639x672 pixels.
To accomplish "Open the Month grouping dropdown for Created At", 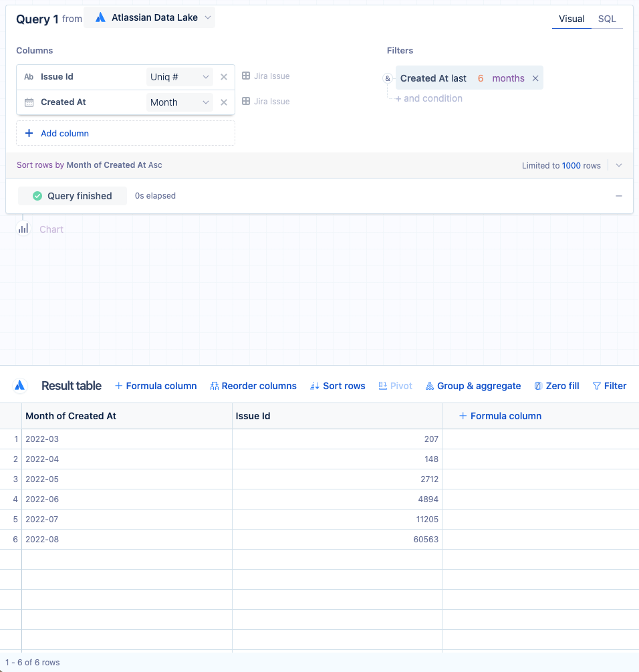I will coord(179,102).
